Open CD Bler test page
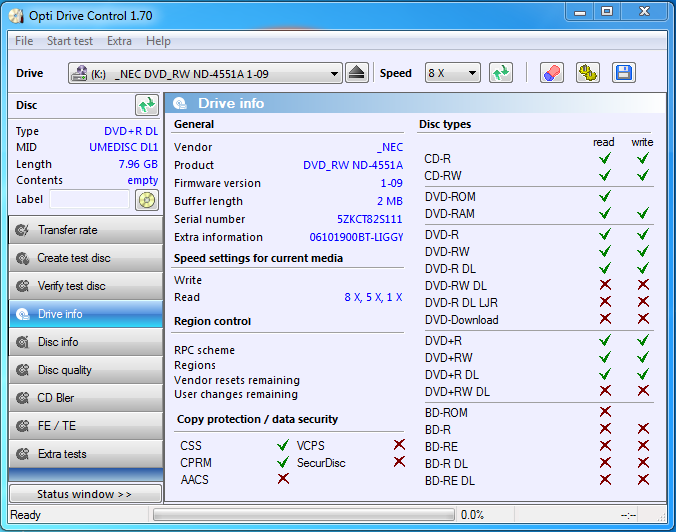Image resolution: width=676 pixels, height=532 pixels. (86, 398)
